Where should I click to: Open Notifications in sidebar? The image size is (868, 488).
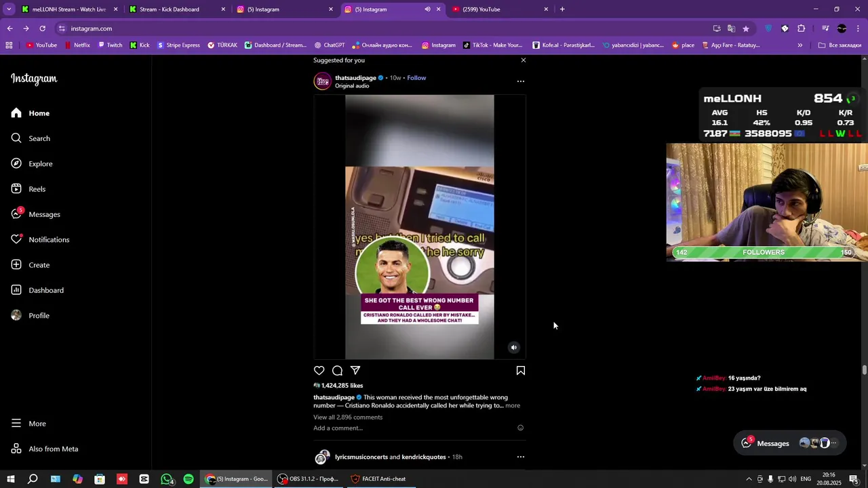pos(40,240)
